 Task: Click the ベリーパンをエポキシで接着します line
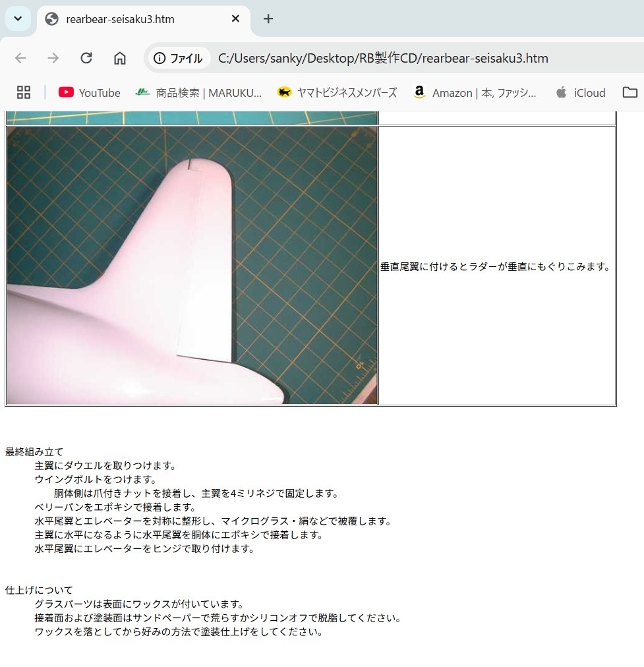coord(115,507)
